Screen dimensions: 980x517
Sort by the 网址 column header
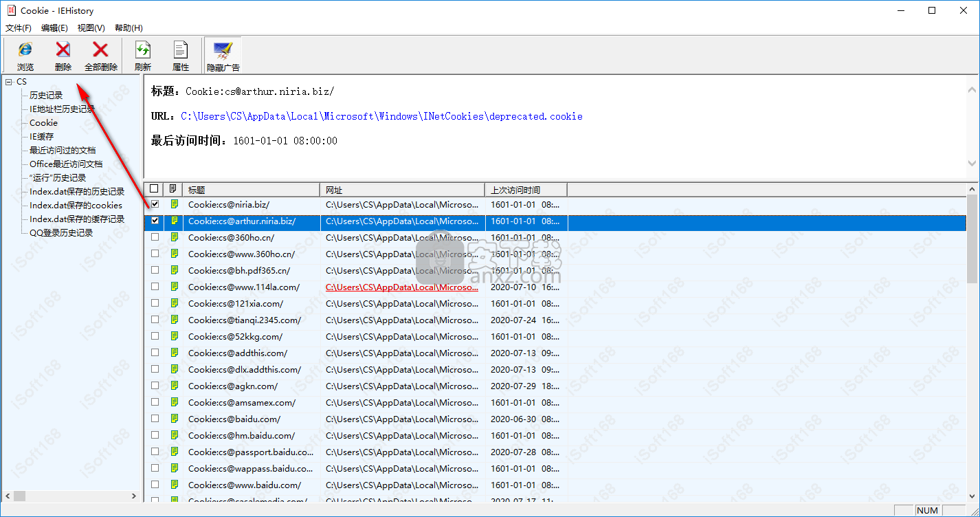[x=403, y=190]
